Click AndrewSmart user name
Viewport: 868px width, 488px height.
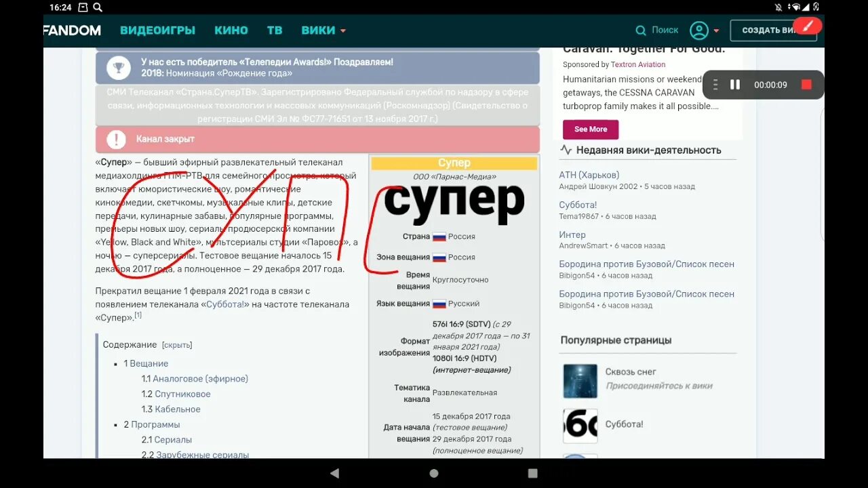[583, 246]
